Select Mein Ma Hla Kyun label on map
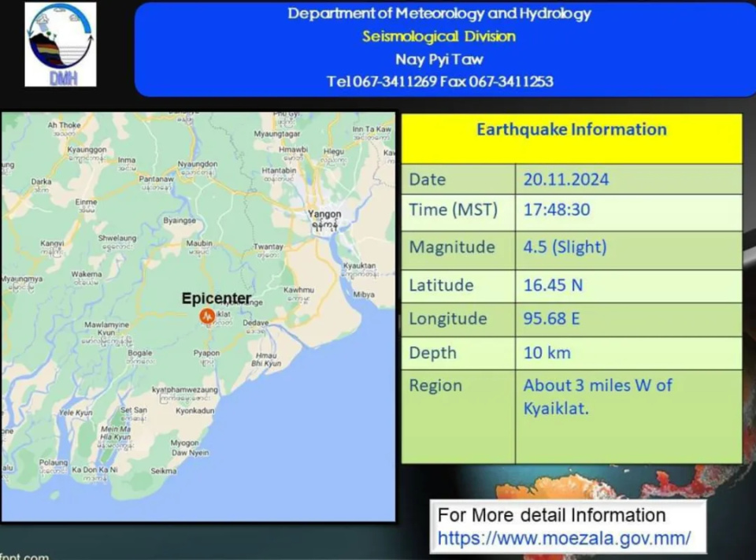Image resolution: width=756 pixels, height=560 pixels. pyautogui.click(x=115, y=432)
